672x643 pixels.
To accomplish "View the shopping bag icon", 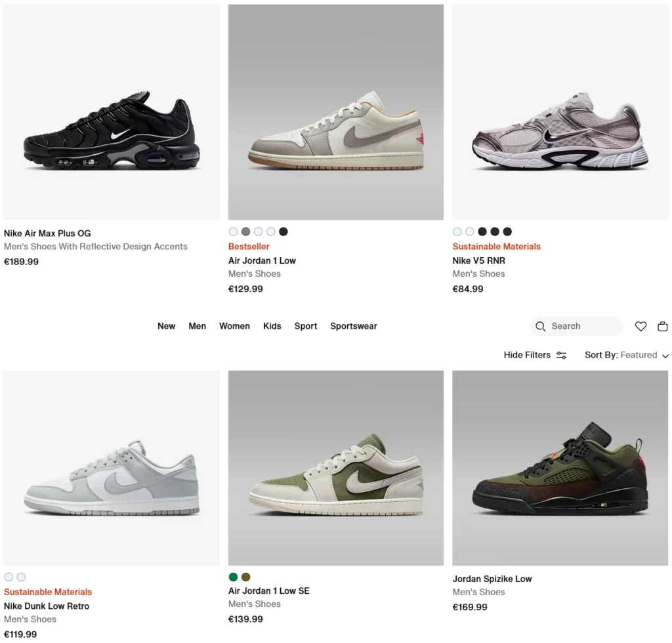I will coord(663,326).
